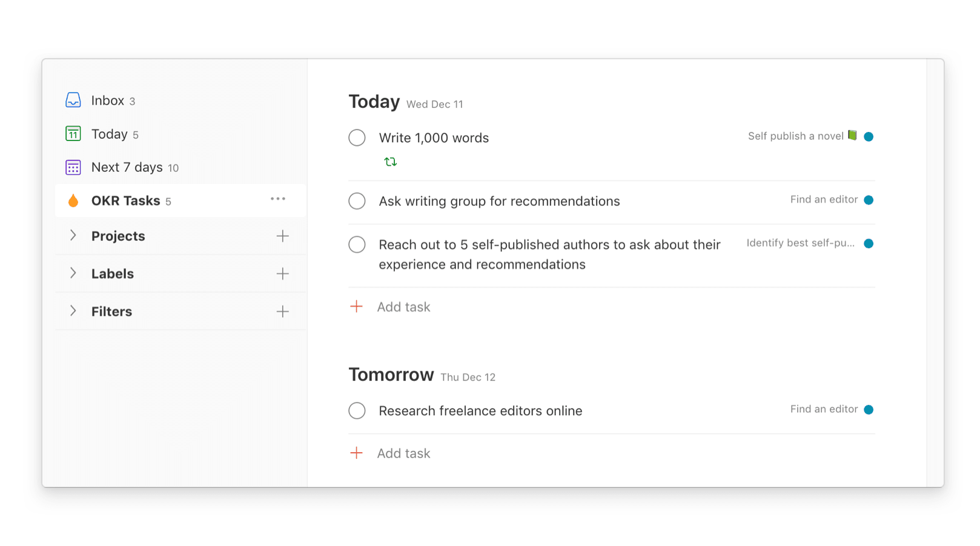Open the Self publish a novel project link
The image size is (980, 546).
coord(795,136)
